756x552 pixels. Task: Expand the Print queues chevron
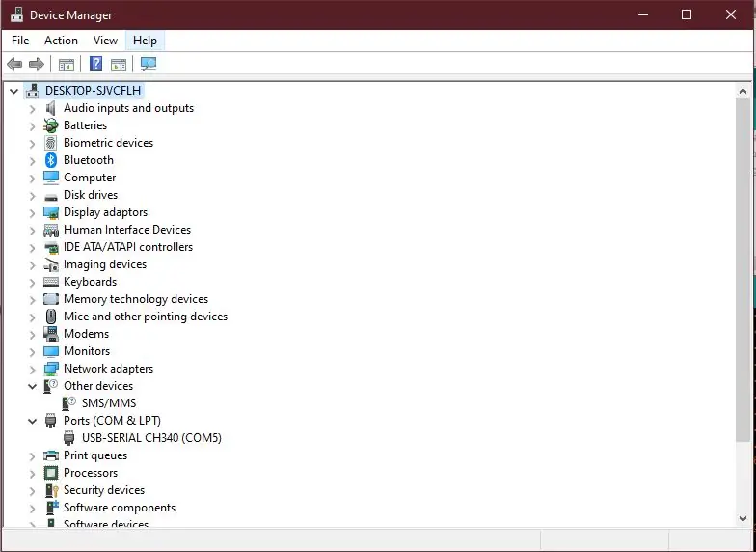pos(33,456)
